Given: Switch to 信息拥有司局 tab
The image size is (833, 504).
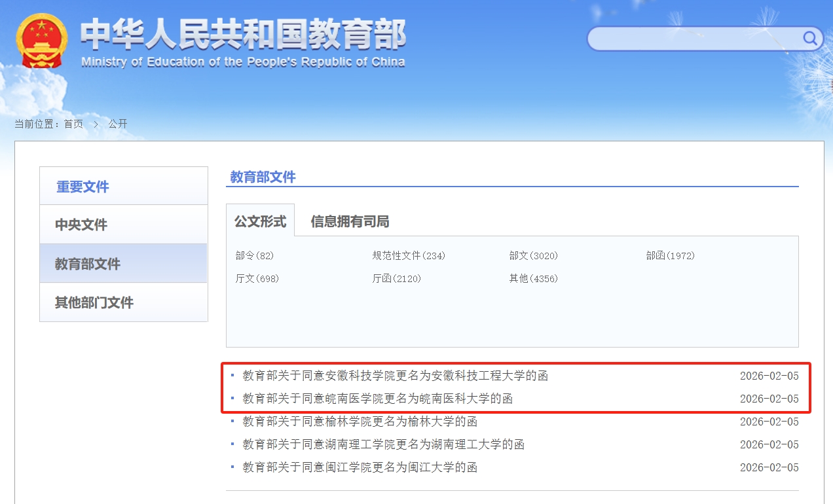Looking at the screenshot, I should (350, 222).
